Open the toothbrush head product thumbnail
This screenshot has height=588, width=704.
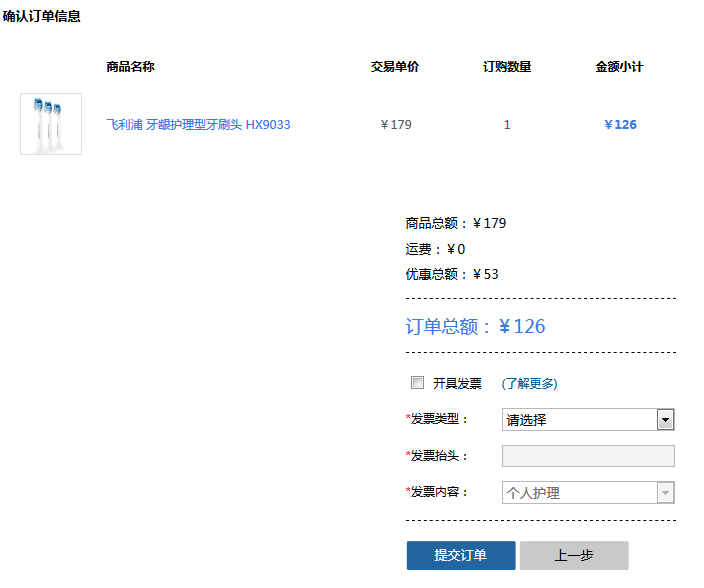pyautogui.click(x=51, y=124)
